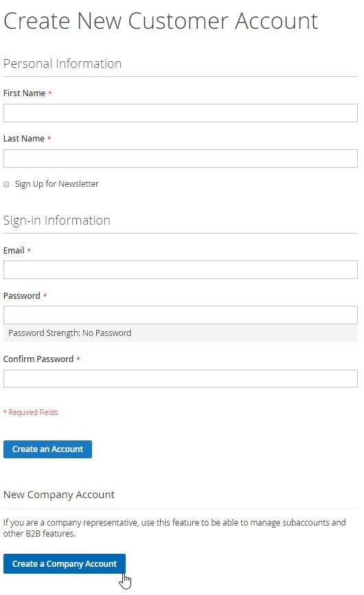Focus the Last Name text box
The image size is (364, 595).
(181, 158)
